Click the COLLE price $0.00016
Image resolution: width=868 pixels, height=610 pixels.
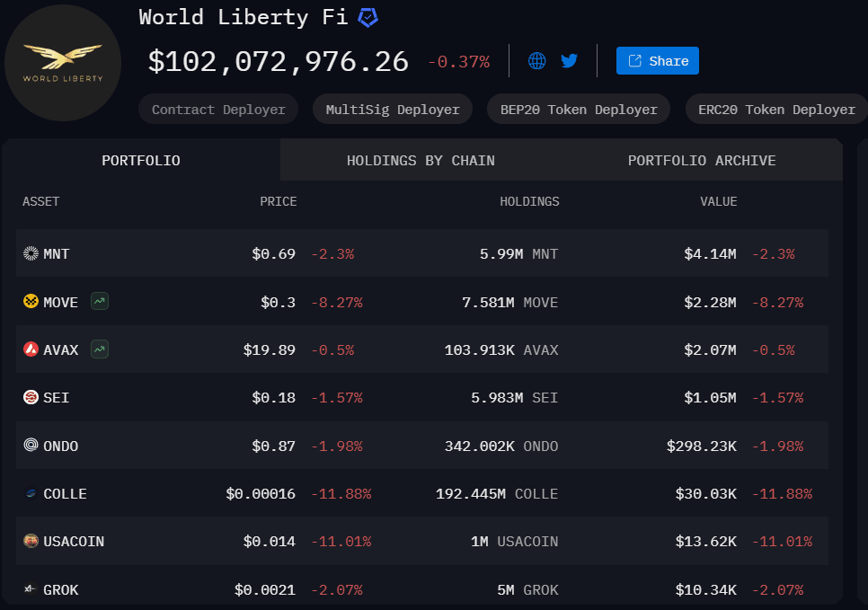point(261,494)
